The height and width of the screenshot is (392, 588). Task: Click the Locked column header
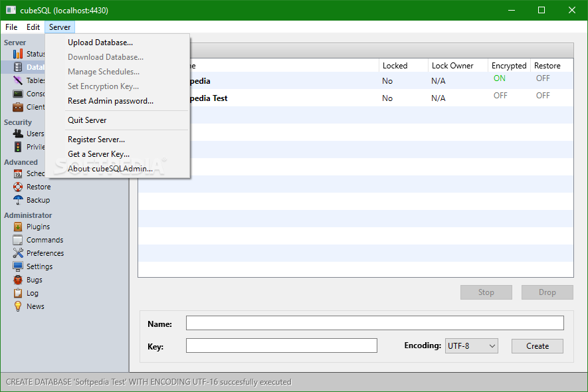click(403, 66)
